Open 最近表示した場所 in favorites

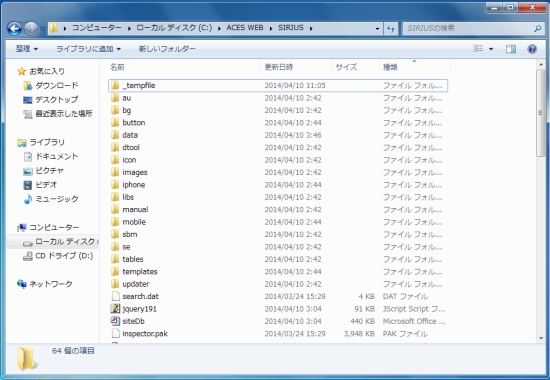pyautogui.click(x=58, y=114)
